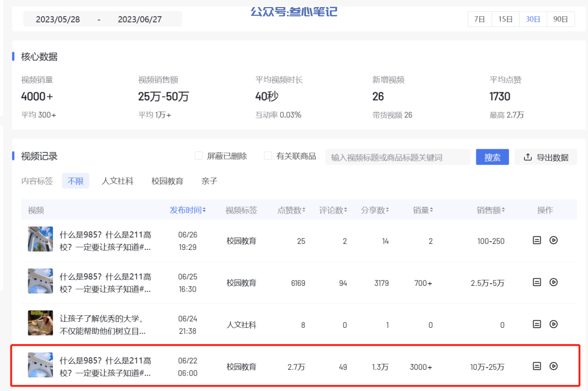This screenshot has width=588, height=391.
Task: Open start date 2023/05/28 picker
Action: pos(58,19)
